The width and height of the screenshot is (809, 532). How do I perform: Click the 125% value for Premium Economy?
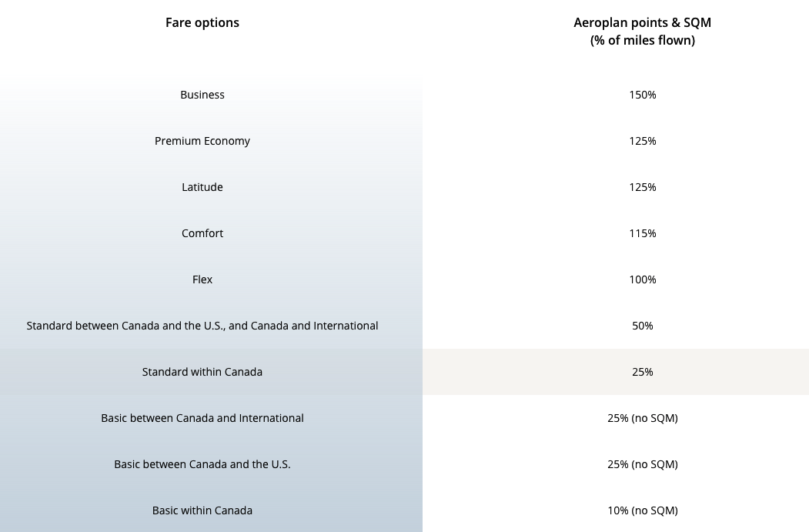[642, 141]
